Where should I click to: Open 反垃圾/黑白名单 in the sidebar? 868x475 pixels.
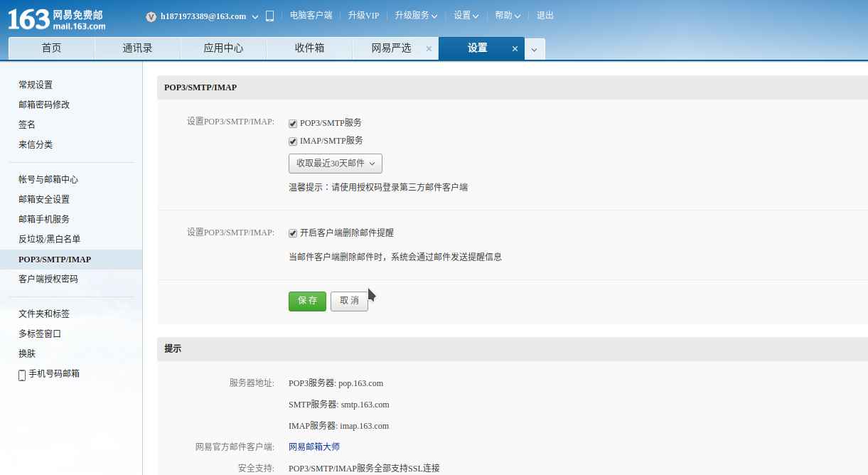(x=49, y=239)
